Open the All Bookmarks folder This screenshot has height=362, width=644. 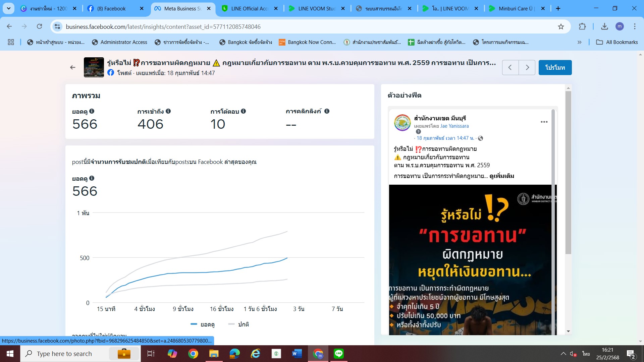[x=617, y=42]
